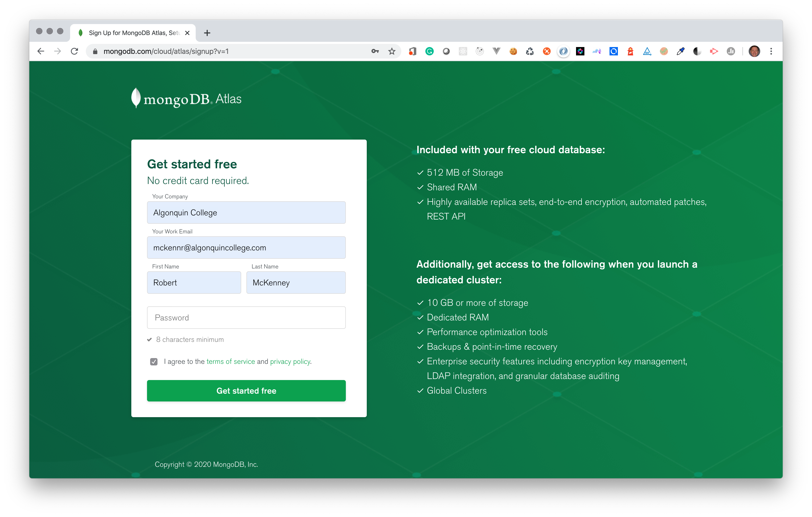View site security lock info
This screenshot has height=517, width=812.
coord(95,51)
